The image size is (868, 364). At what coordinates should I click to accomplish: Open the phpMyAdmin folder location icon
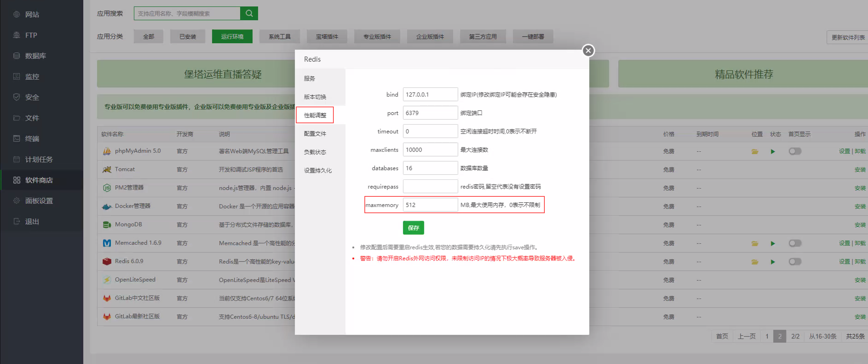coord(755,152)
